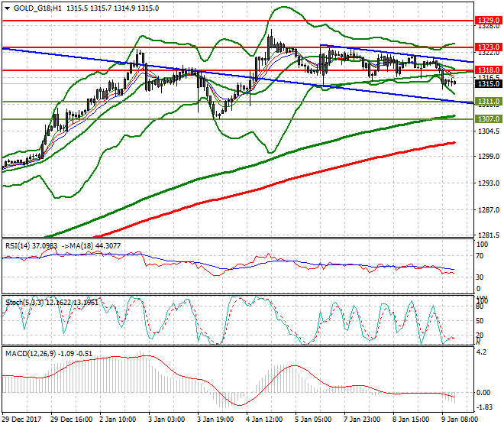Click the 0.00 MACD zero level value
This screenshot has height=428, width=504.
point(483,393)
